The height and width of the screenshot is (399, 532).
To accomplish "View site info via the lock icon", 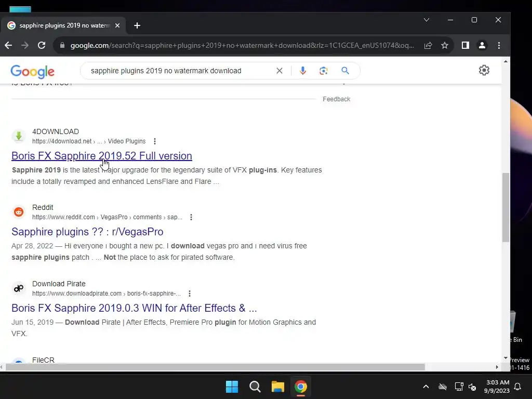I will 62,45.
